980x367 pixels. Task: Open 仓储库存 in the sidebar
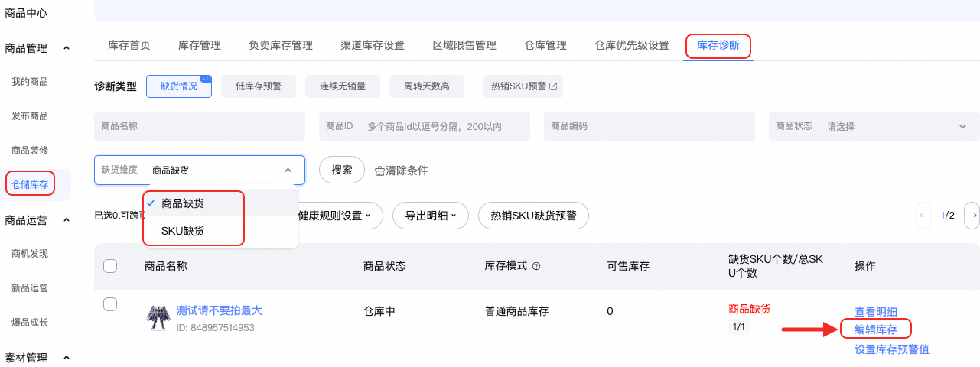pos(30,184)
